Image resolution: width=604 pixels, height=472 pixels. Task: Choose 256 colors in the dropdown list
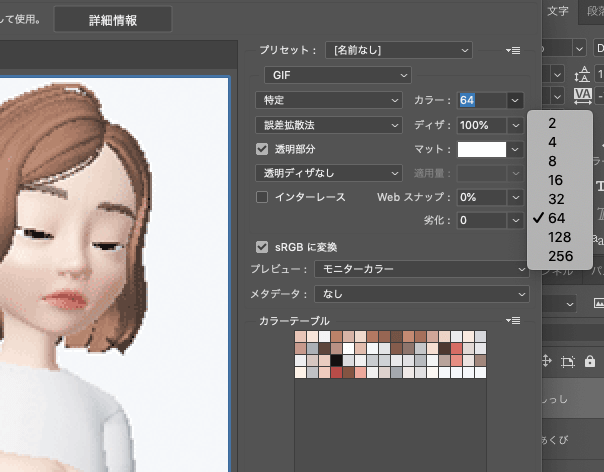click(561, 256)
